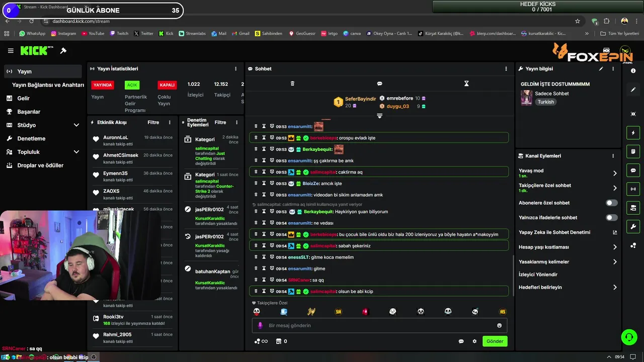Click into the chat message input field

pos(380,325)
